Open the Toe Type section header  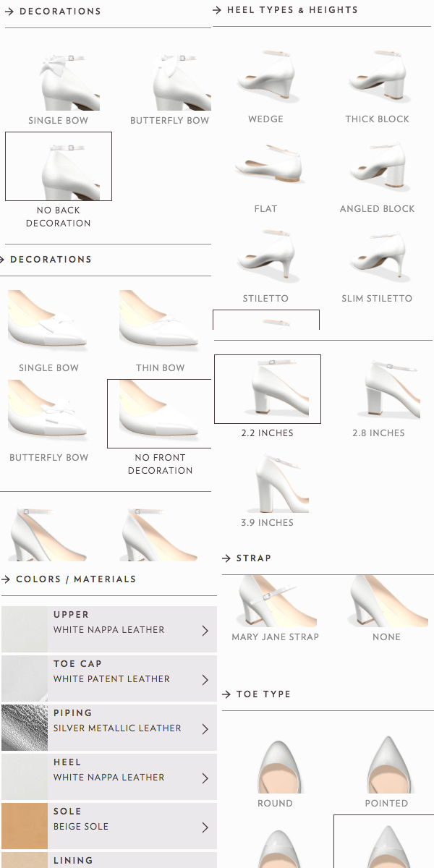point(257,694)
